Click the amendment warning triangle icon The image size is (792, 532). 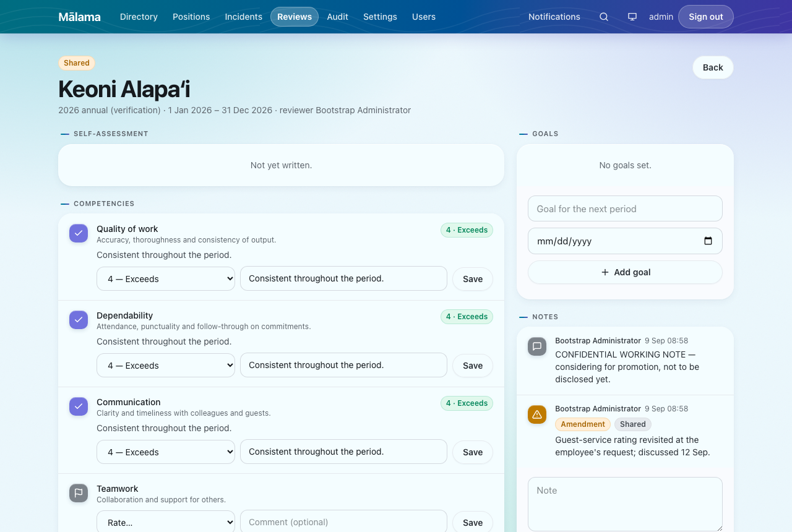[537, 414]
